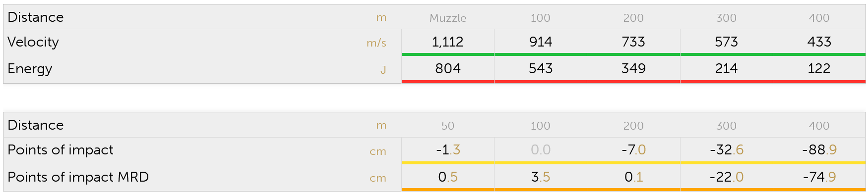Click MRD impact value 3.5
Screen dimensions: 868x193
click(540, 177)
